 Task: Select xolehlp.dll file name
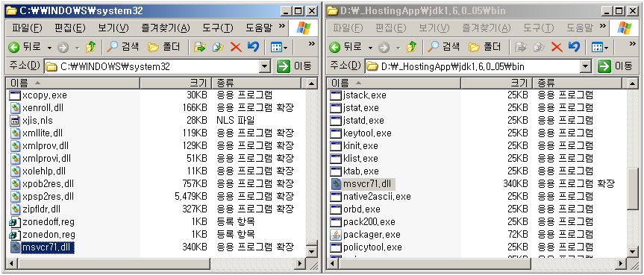44,171
